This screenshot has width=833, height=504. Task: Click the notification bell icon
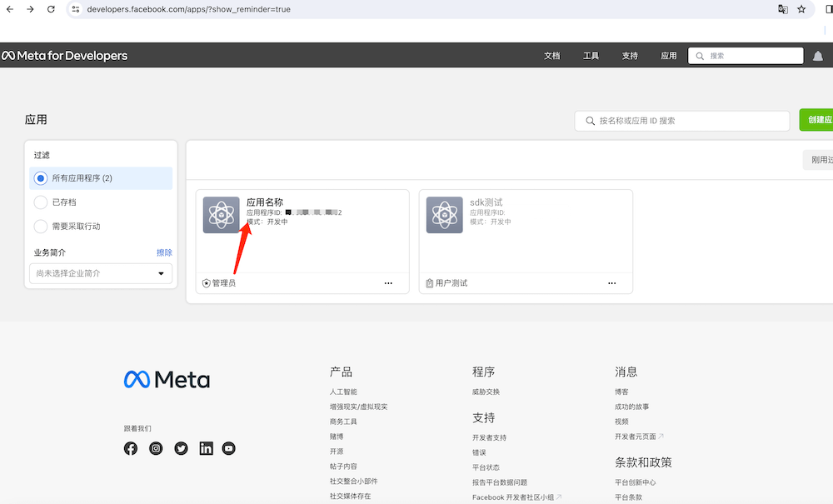tap(818, 56)
